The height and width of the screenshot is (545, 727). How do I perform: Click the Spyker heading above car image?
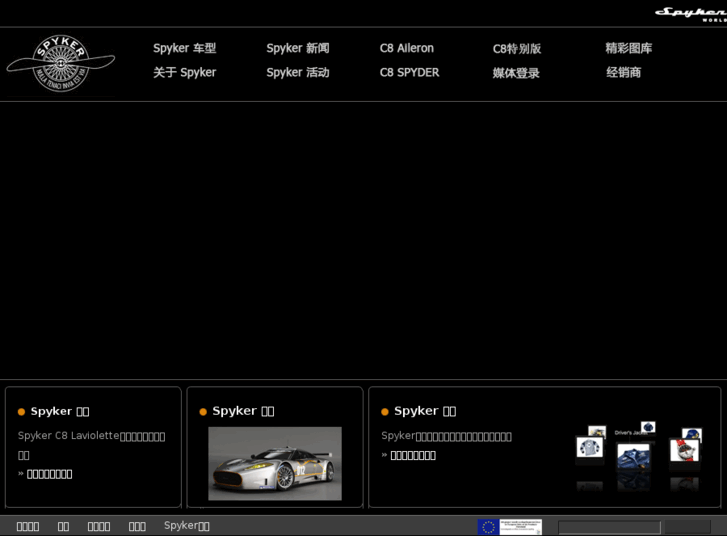coord(243,411)
